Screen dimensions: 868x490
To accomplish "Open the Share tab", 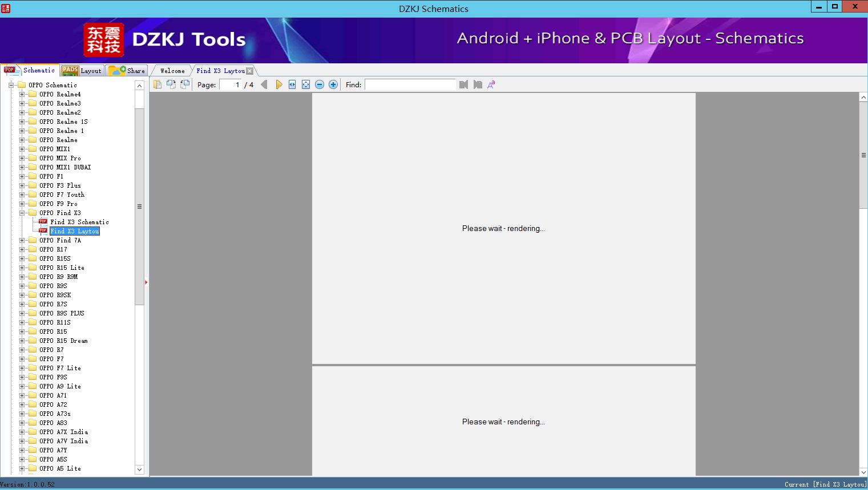I will pyautogui.click(x=127, y=71).
